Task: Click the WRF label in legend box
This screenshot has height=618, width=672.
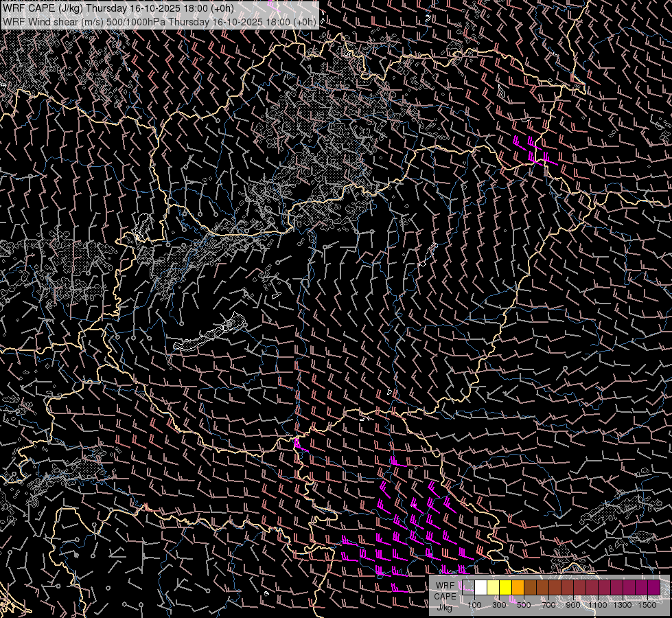Action: [x=445, y=586]
